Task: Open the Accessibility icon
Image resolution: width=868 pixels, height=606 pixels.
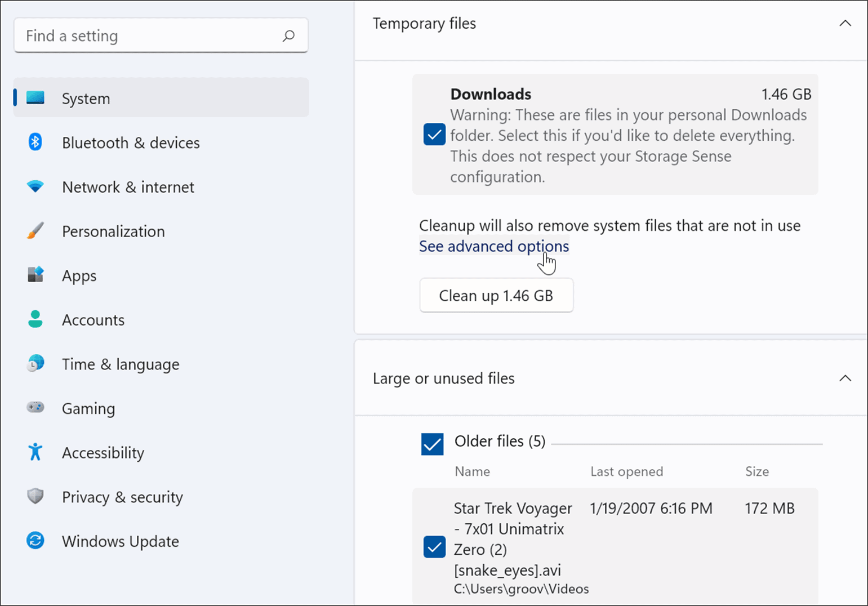Action: (x=35, y=452)
